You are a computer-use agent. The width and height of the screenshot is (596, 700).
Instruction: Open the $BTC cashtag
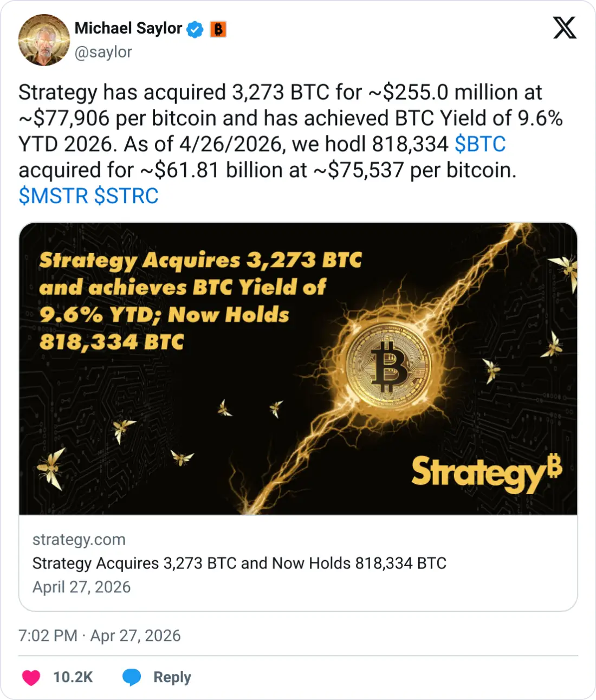[x=480, y=144]
